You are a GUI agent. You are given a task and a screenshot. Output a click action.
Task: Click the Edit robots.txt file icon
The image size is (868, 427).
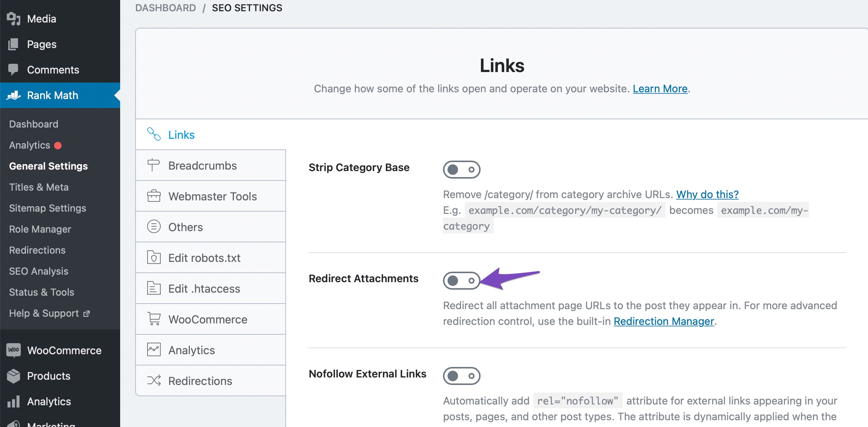154,257
